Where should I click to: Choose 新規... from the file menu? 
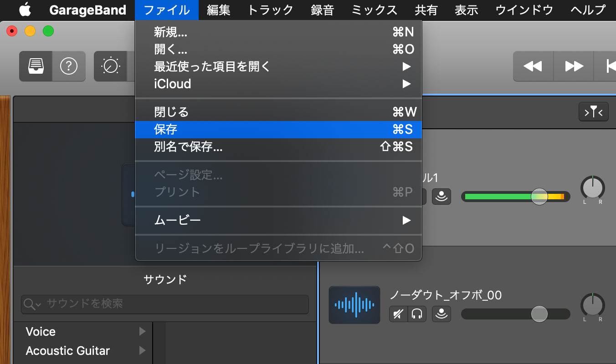click(x=278, y=32)
